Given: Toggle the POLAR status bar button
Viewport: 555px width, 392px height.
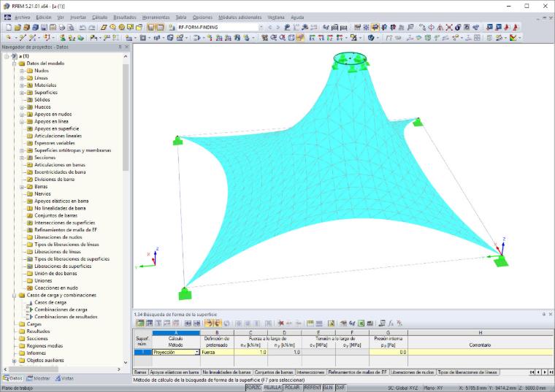Looking at the screenshot, I should pos(292,388).
